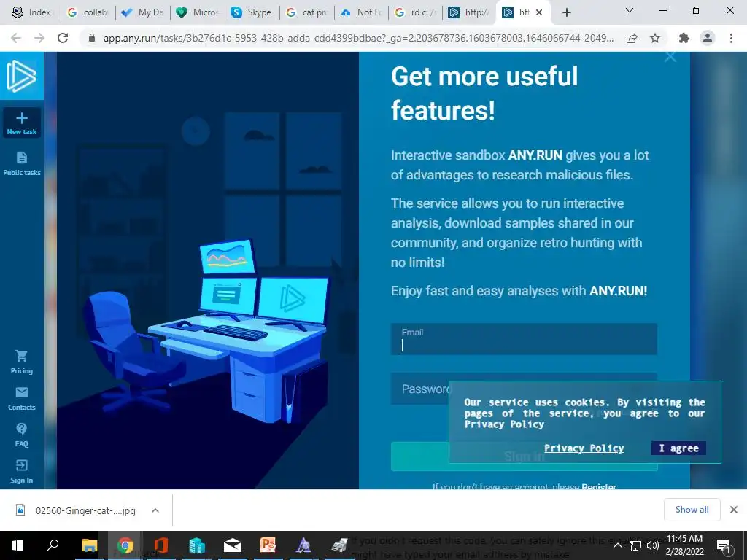Open Public tasks in sidebar
Viewport: 747px width, 560px height.
21,163
